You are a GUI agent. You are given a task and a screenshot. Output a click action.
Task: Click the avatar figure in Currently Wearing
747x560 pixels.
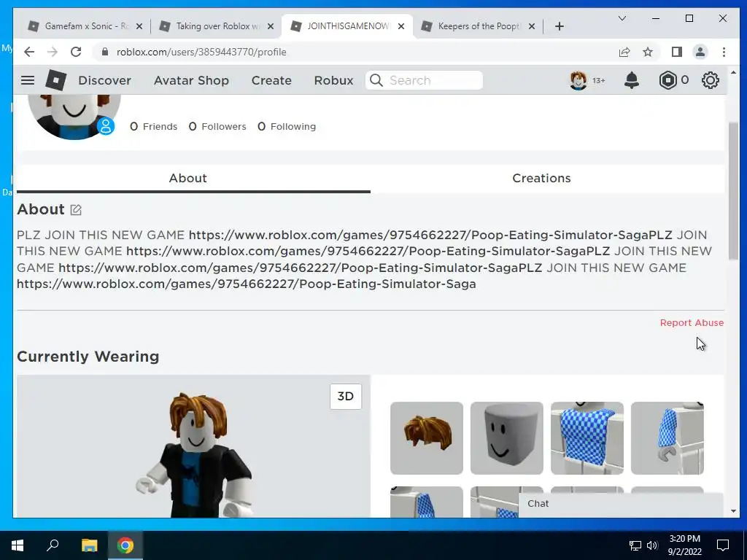194,455
